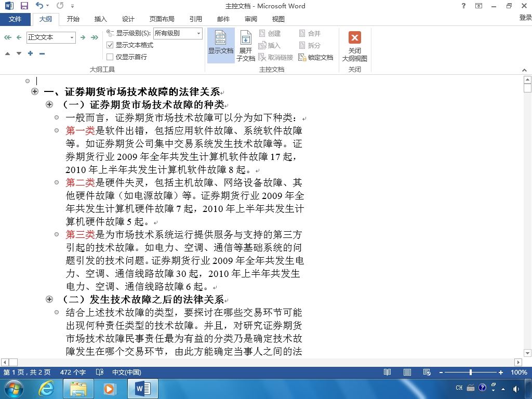This screenshot has height=399, width=532.
Task: Click 登录 sign-in link
Action: pos(525,18)
